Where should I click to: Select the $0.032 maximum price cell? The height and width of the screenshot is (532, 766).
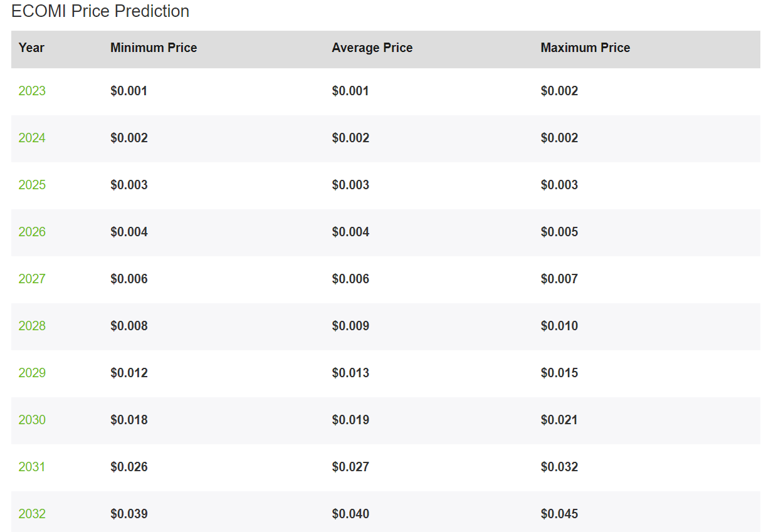coord(559,467)
